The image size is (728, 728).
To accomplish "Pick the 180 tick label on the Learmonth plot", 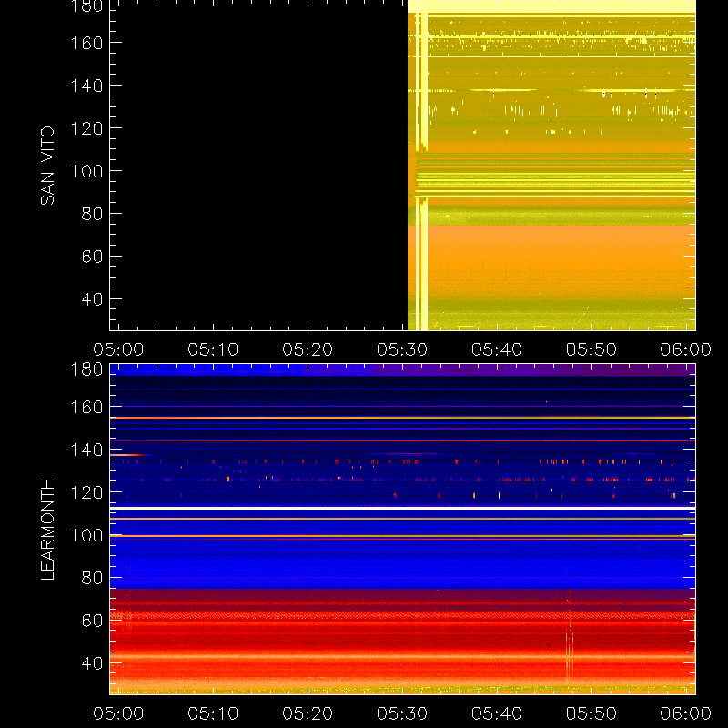I will [x=86, y=369].
